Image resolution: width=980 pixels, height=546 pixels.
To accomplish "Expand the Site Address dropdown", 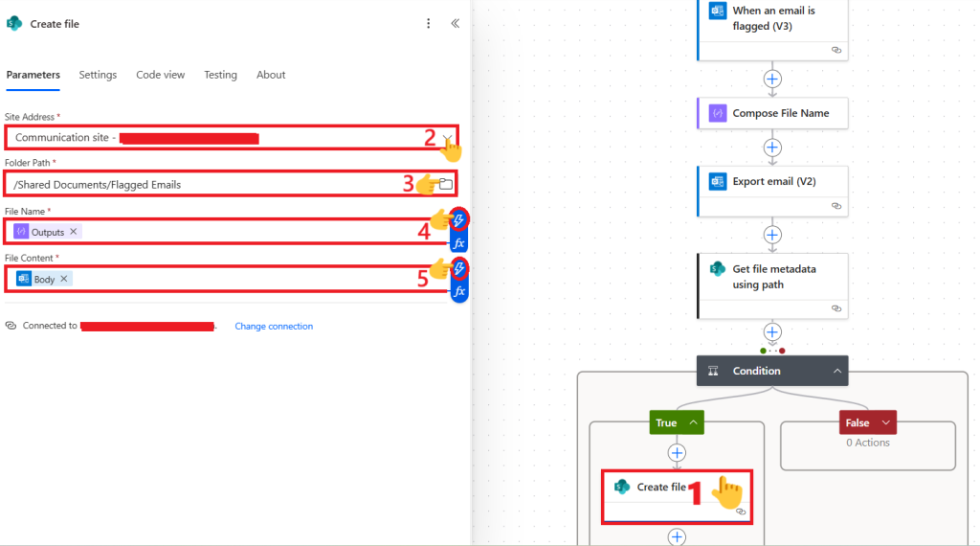I will pos(446,139).
